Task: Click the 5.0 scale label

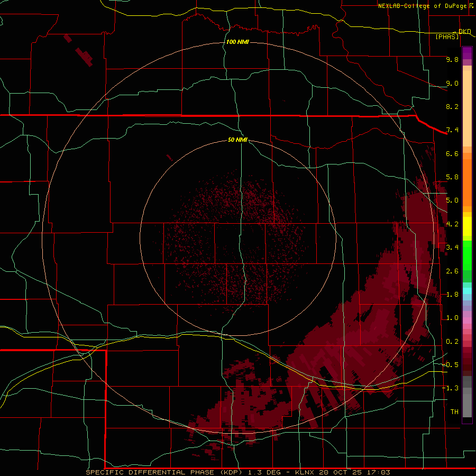Action: tap(452, 200)
